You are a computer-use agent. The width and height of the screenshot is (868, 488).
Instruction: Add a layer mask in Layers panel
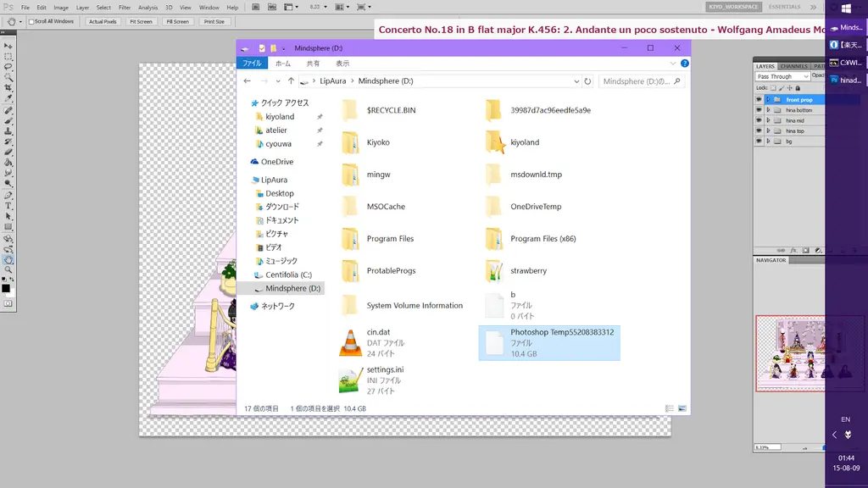tap(805, 251)
